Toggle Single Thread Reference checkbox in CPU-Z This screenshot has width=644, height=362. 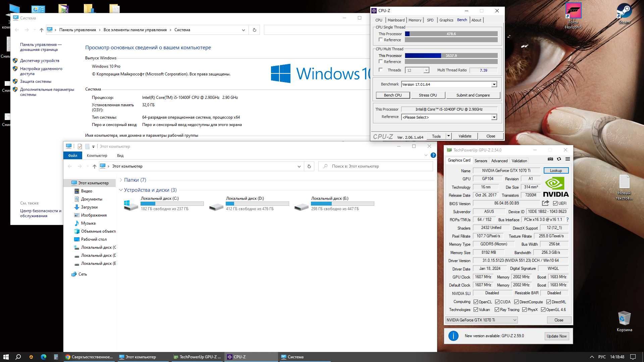(381, 40)
